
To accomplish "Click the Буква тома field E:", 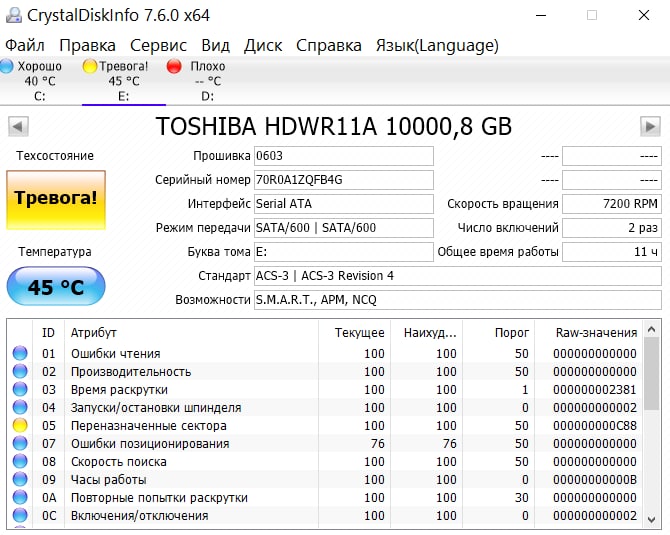I will click(344, 252).
